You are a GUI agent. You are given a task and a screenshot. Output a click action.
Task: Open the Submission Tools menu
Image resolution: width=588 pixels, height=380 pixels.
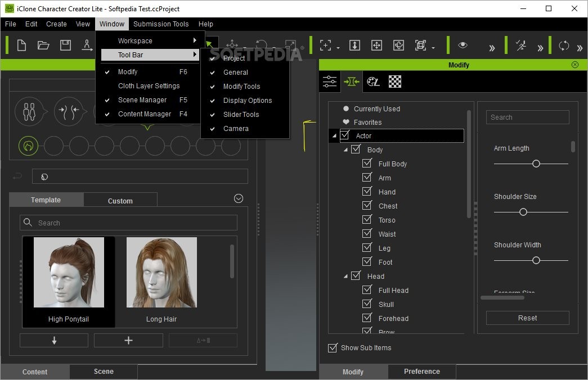161,24
